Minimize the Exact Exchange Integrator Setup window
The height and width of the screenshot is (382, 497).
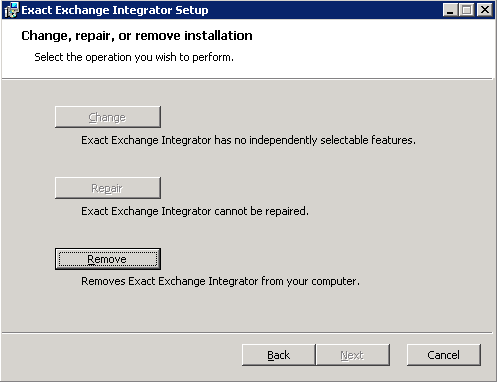(450, 10)
